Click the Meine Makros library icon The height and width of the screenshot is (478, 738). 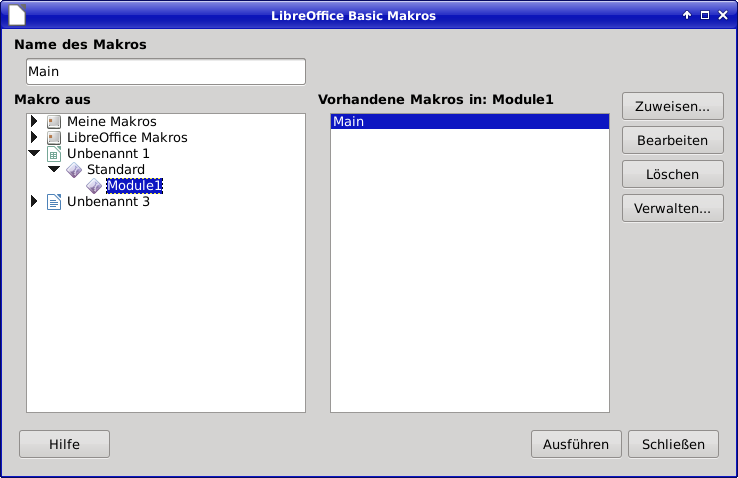point(54,122)
